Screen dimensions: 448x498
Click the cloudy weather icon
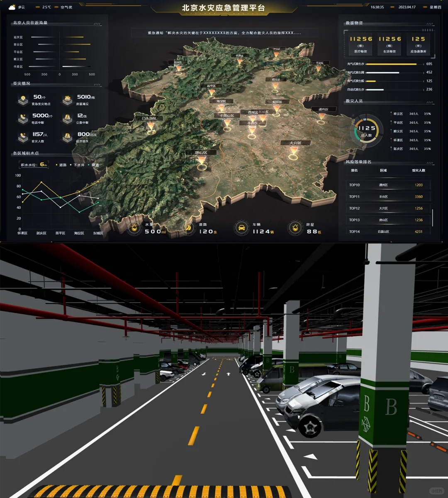point(12,7)
